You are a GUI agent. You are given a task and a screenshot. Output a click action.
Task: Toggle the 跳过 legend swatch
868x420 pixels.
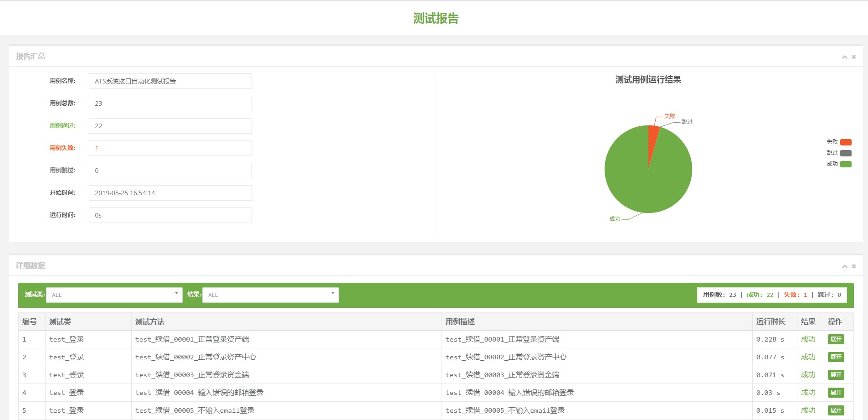pyautogui.click(x=846, y=153)
